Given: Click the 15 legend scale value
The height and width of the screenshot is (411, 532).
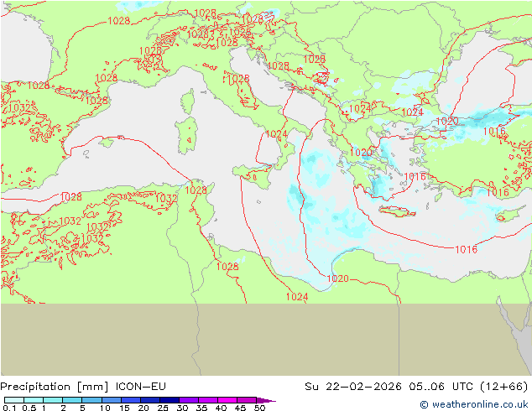Looking at the screenshot, I should tap(124, 408).
